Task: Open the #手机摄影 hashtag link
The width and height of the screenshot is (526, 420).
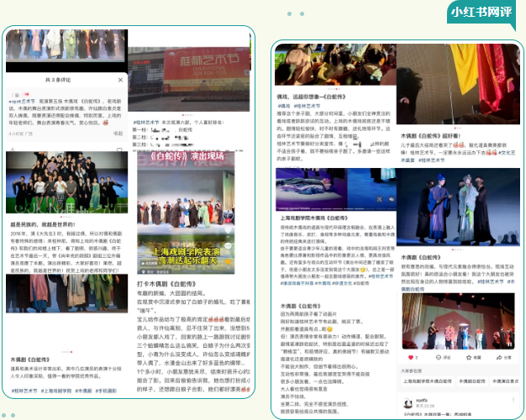Action: click(x=108, y=391)
